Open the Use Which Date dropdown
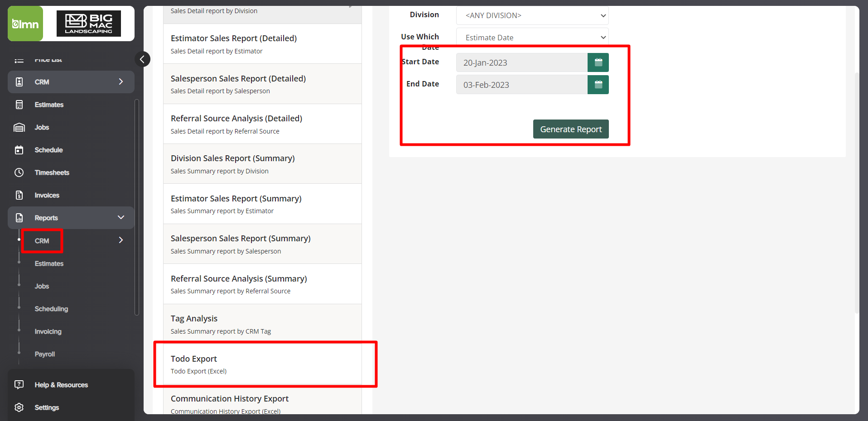The width and height of the screenshot is (868, 421). click(x=532, y=38)
